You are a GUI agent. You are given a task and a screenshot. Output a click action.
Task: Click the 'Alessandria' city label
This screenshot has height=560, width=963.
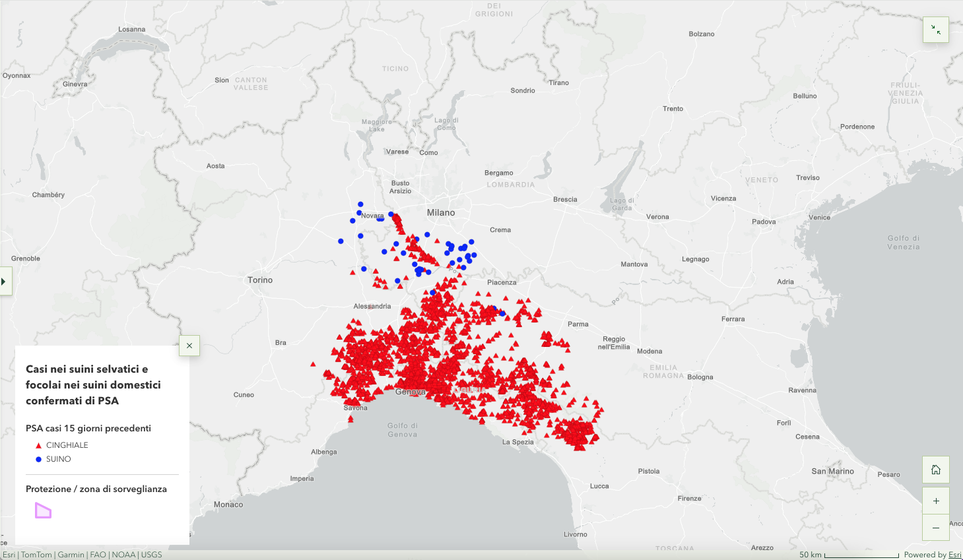click(372, 306)
